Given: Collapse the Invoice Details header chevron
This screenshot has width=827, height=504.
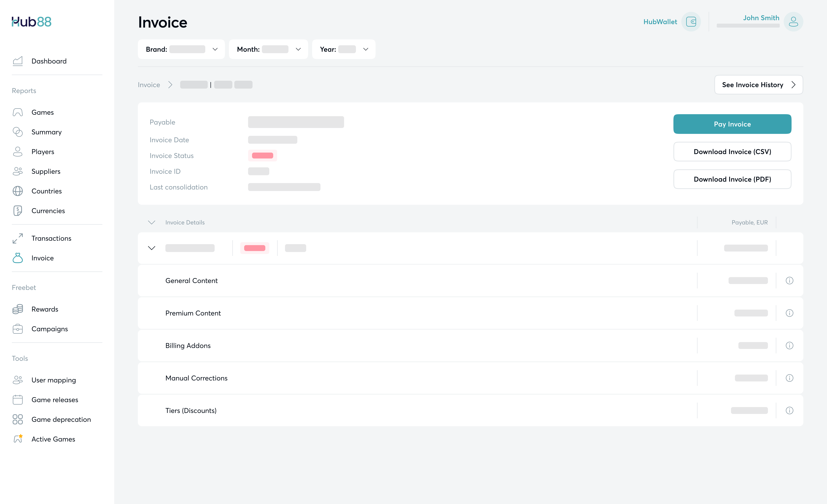Looking at the screenshot, I should pyautogui.click(x=152, y=222).
